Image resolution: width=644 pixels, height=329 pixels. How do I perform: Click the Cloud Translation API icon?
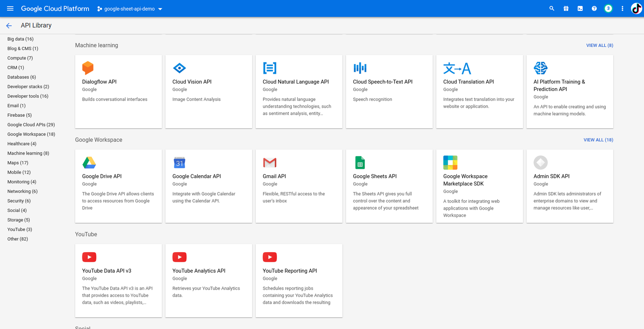457,68
